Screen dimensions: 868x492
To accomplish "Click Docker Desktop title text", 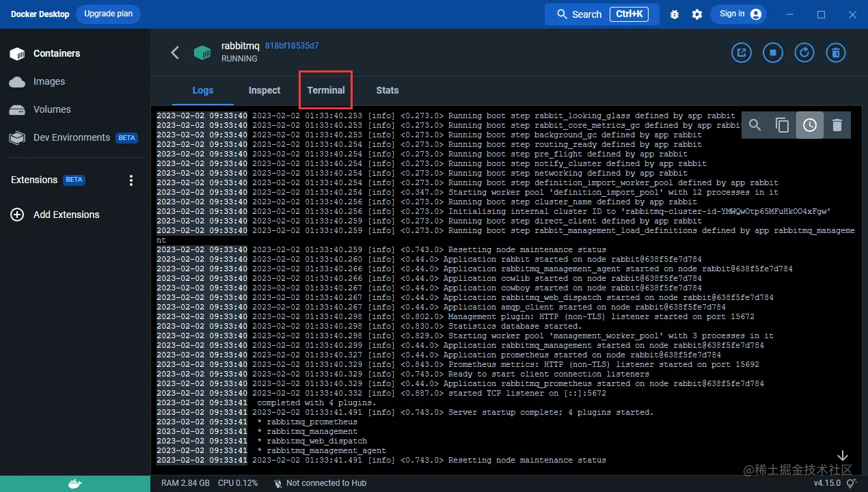I will coord(40,14).
